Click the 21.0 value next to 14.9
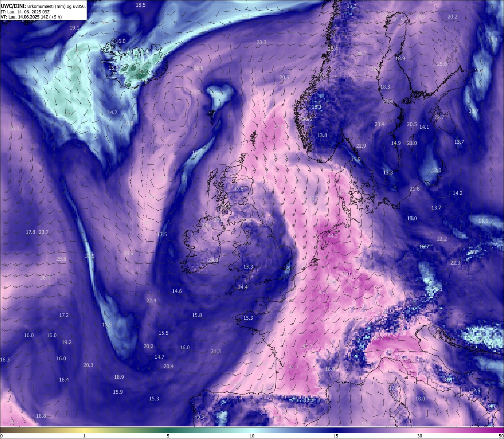The image size is (504, 439). pyautogui.click(x=412, y=143)
